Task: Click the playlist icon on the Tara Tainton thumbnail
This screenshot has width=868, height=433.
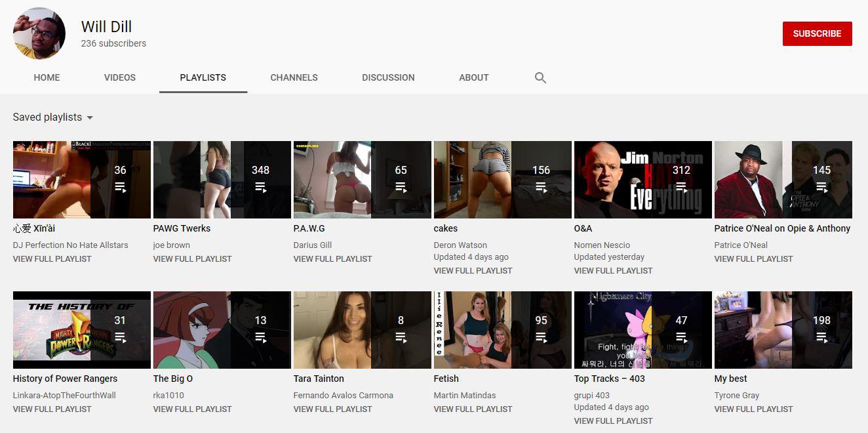Action: pos(401,337)
